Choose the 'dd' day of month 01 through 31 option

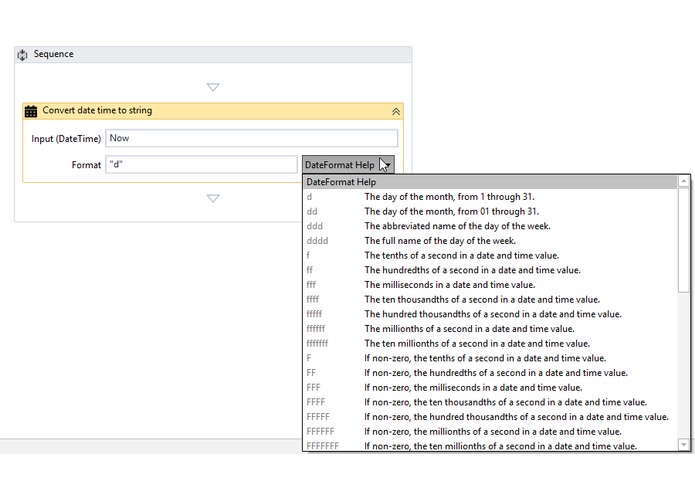(x=490, y=211)
